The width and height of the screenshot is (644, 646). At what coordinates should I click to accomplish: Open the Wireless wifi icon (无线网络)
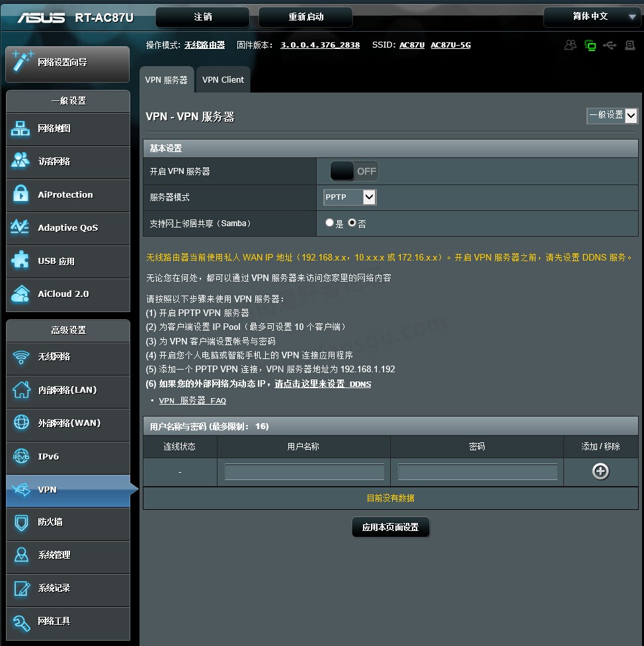tap(21, 357)
